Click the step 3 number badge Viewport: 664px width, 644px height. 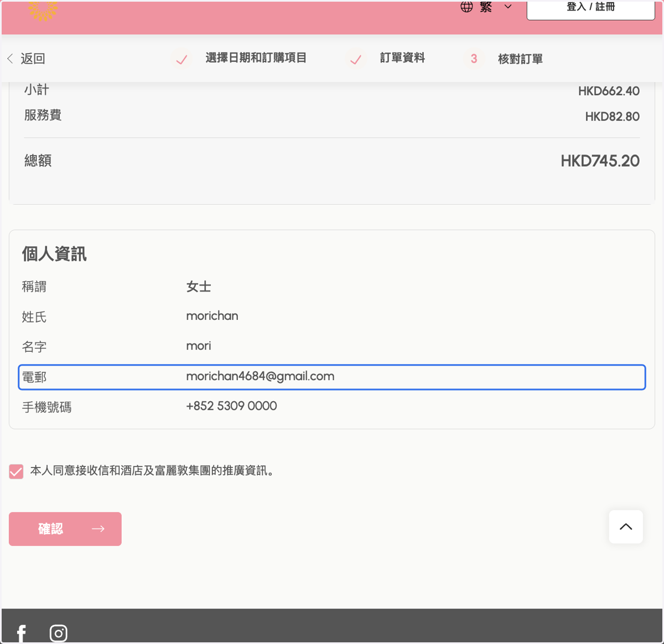pyautogui.click(x=474, y=59)
